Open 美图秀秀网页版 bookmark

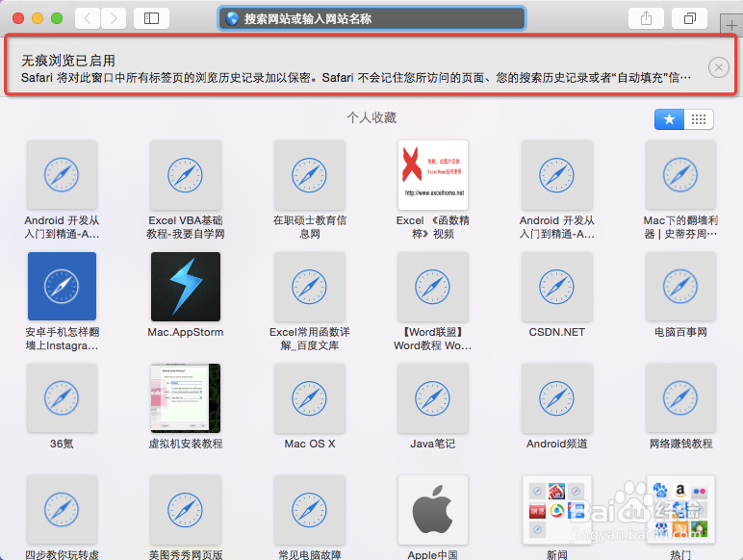click(186, 518)
